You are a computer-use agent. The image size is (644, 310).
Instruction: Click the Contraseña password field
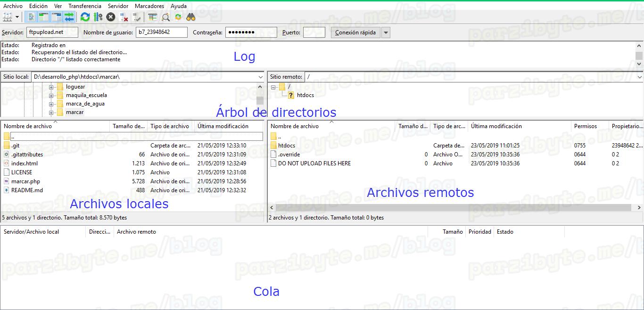click(x=251, y=33)
